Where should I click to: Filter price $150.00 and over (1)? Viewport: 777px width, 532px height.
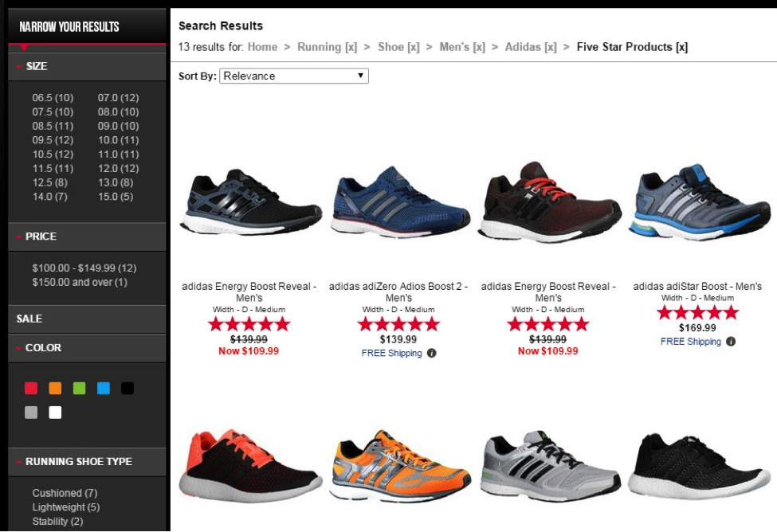tap(80, 283)
